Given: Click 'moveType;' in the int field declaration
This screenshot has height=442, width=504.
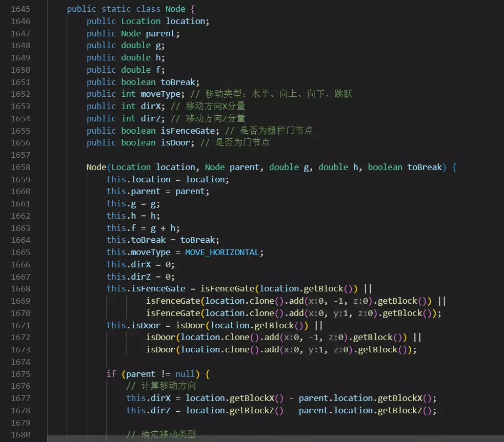Looking at the screenshot, I should coord(163,94).
